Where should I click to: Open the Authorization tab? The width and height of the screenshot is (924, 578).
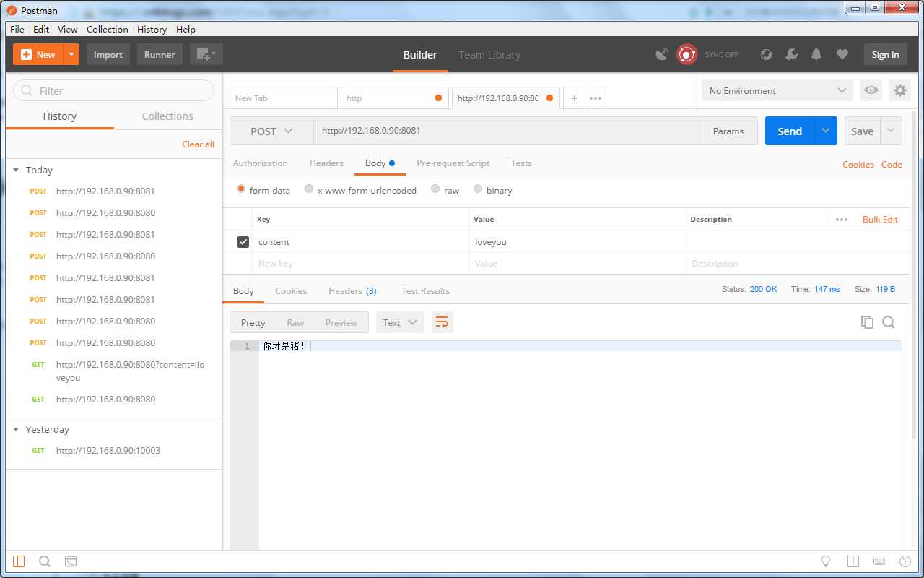click(260, 163)
